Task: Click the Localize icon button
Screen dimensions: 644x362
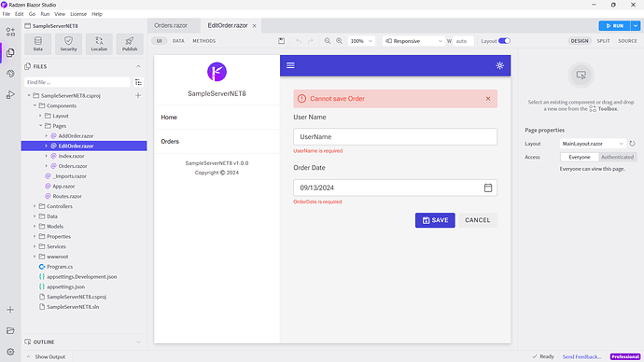Action: click(99, 44)
